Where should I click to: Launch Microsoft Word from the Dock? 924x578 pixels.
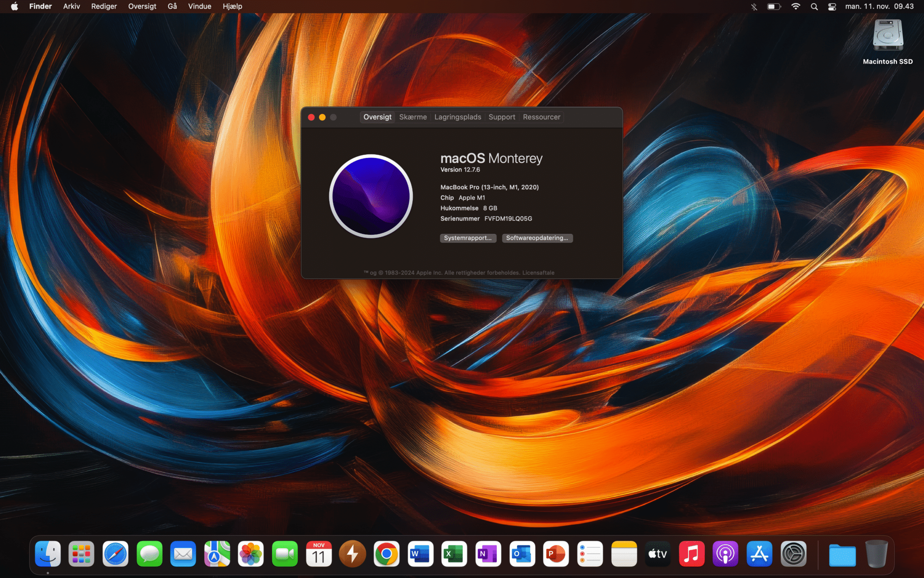(420, 554)
